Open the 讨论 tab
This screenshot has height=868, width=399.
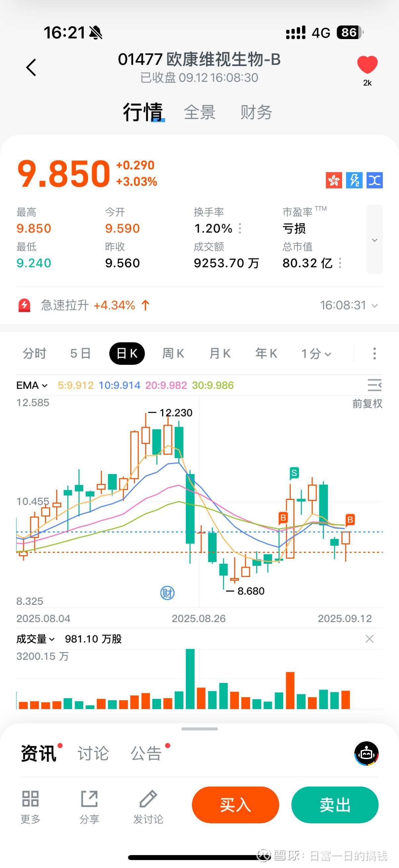click(x=93, y=753)
